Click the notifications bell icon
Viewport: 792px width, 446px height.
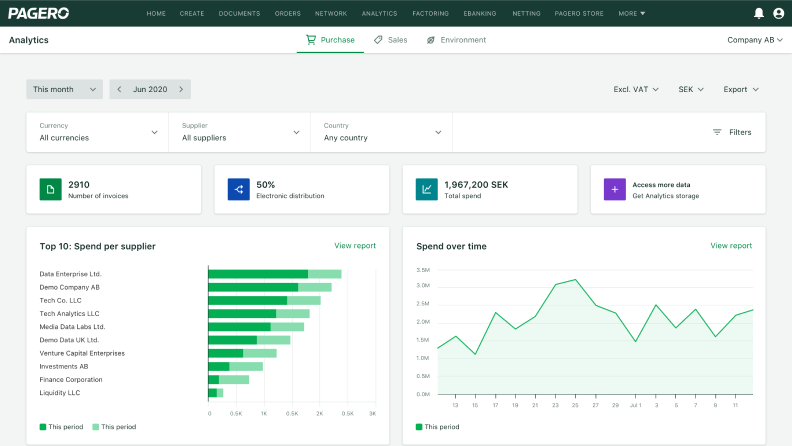[759, 13]
